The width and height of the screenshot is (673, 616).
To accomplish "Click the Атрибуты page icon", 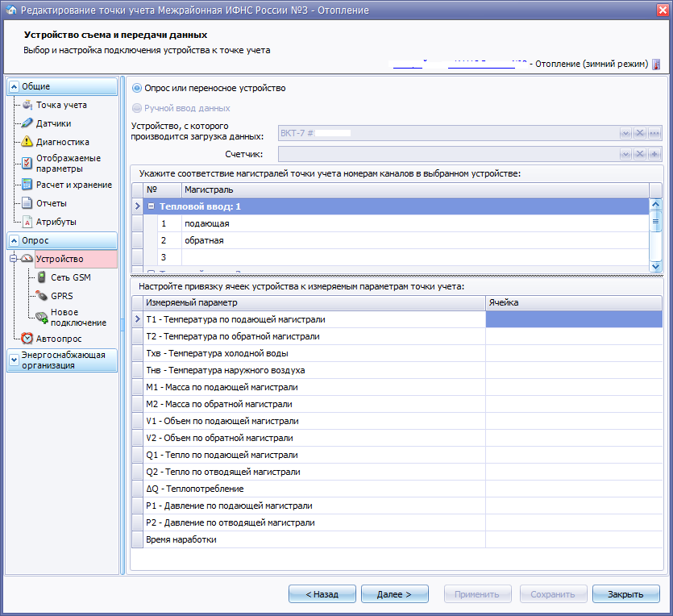I will (x=27, y=222).
